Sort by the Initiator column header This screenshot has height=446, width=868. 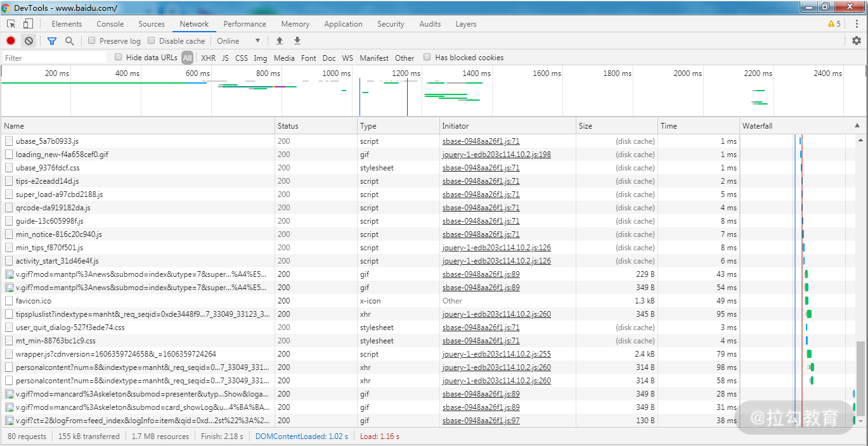tap(508, 125)
